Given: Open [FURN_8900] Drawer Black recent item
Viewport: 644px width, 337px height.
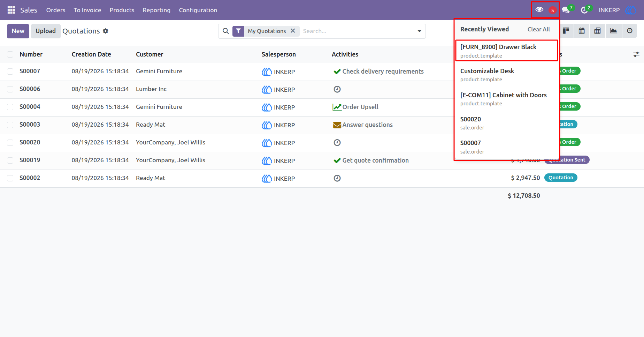Looking at the screenshot, I should 507,51.
